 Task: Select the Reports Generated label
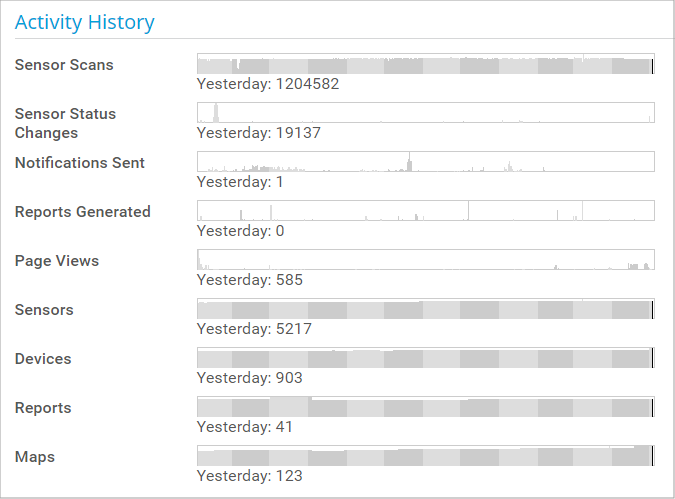(83, 212)
